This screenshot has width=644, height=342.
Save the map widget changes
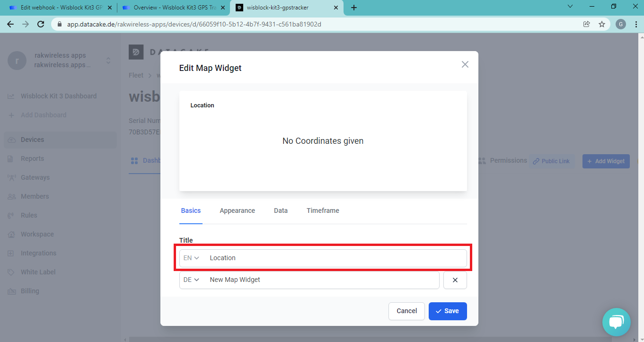pos(448,311)
